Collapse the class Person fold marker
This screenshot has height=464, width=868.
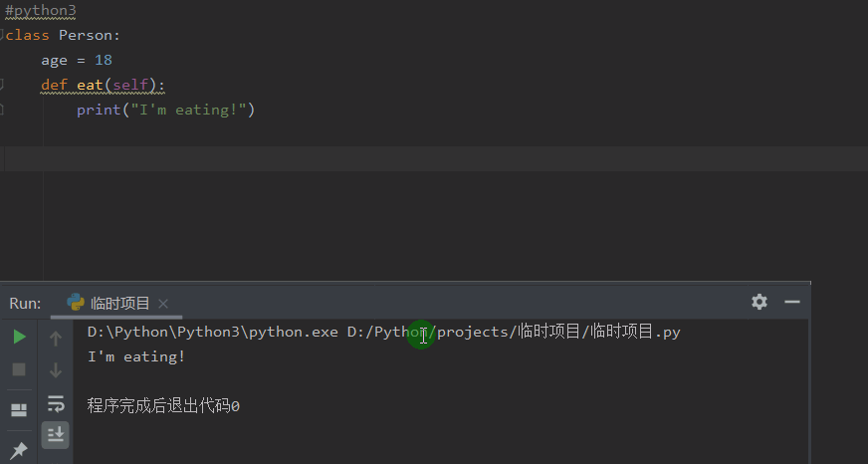tap(2, 36)
